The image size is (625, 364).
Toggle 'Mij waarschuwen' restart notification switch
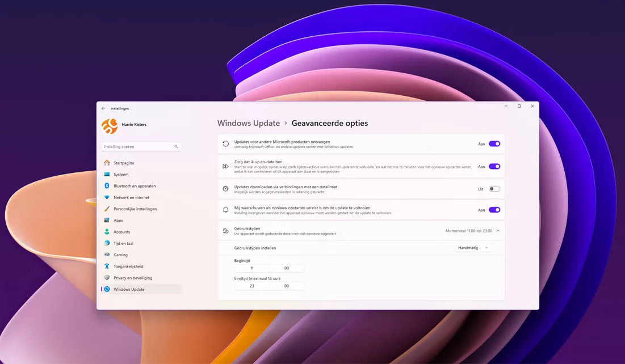(494, 210)
